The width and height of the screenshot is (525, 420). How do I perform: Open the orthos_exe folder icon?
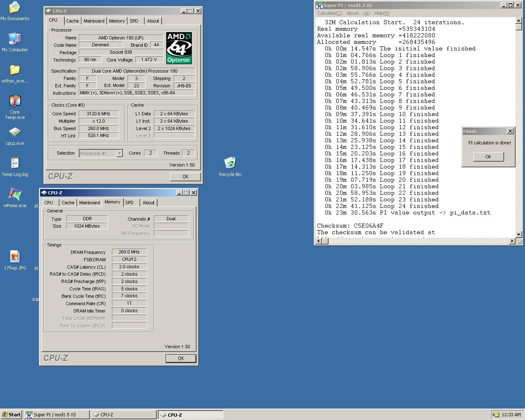pos(15,70)
